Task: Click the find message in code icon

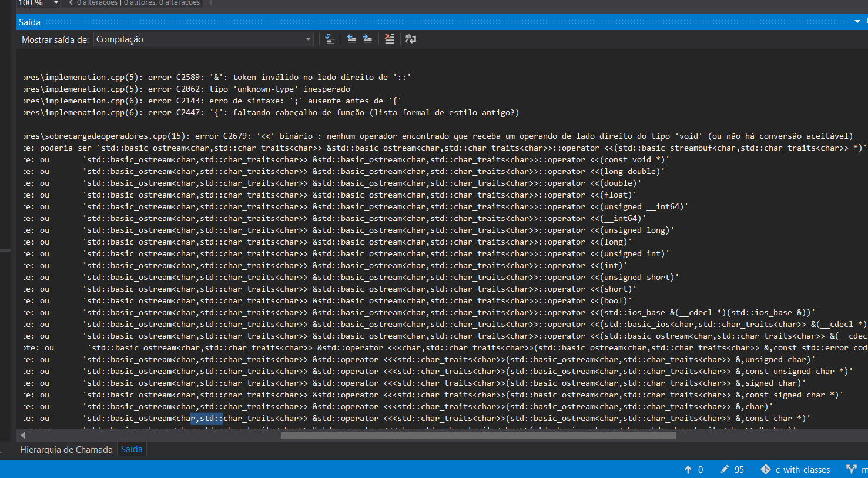Action: (330, 39)
